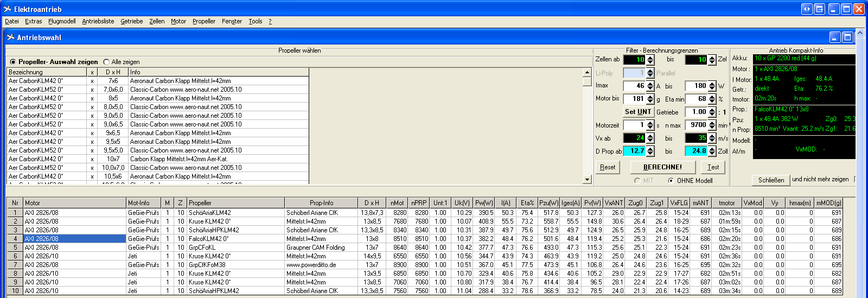Open the Antriebsliste menu

point(98,21)
